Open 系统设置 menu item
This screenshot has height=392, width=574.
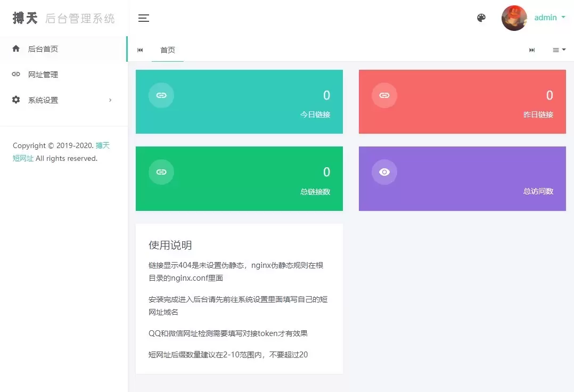(x=63, y=100)
